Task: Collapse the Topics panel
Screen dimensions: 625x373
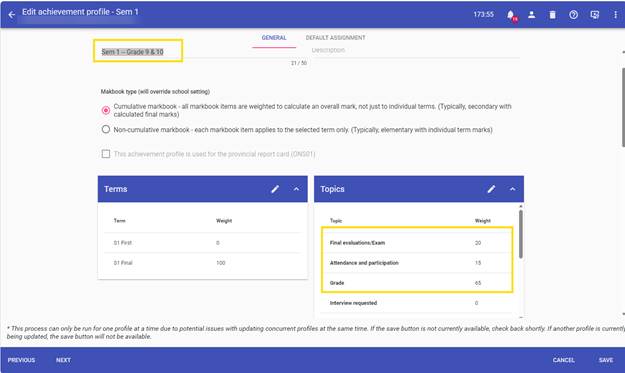Action: click(513, 189)
